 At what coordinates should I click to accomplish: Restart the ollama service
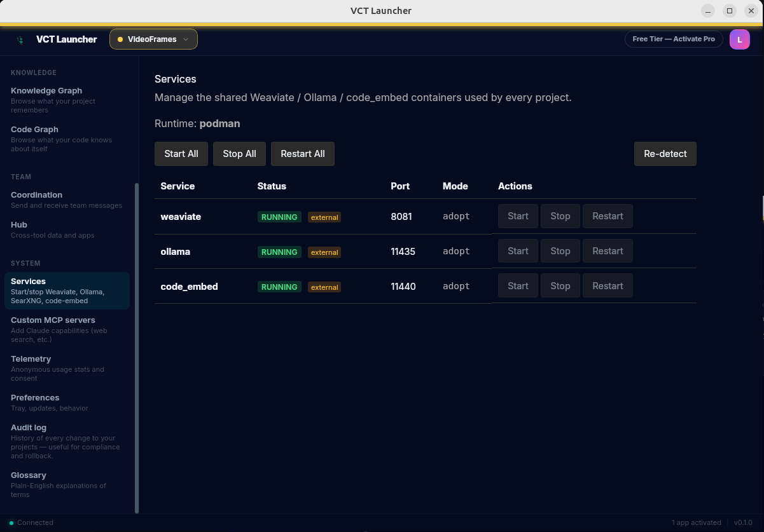point(608,251)
